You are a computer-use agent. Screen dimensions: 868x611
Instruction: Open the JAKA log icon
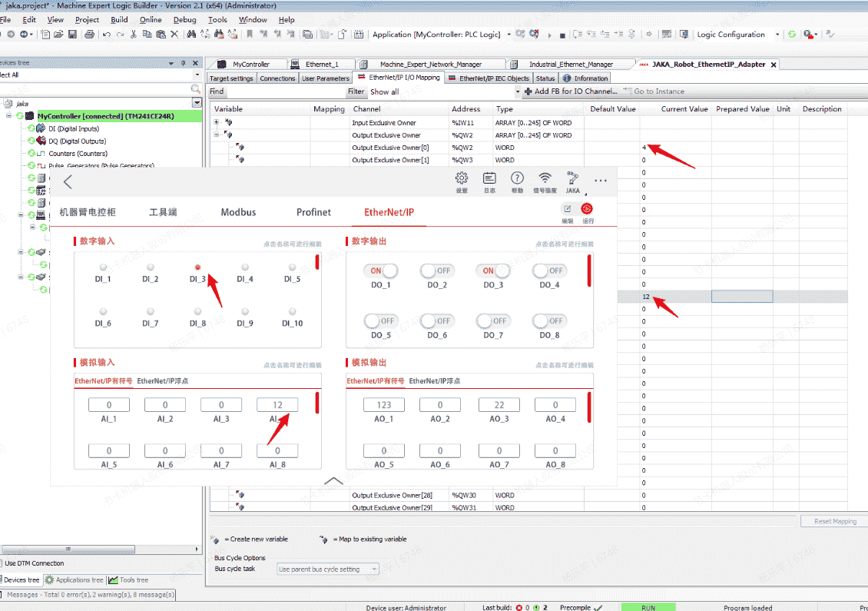tap(489, 179)
